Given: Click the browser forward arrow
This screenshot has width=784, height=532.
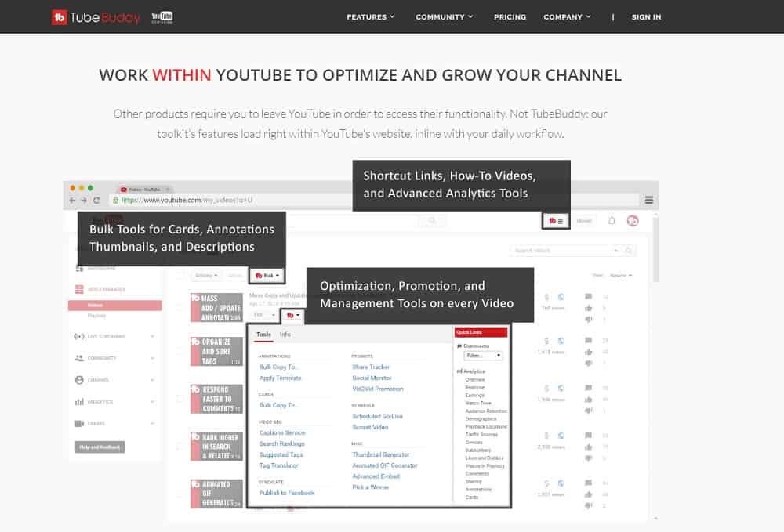Looking at the screenshot, I should pyautogui.click(x=84, y=201).
